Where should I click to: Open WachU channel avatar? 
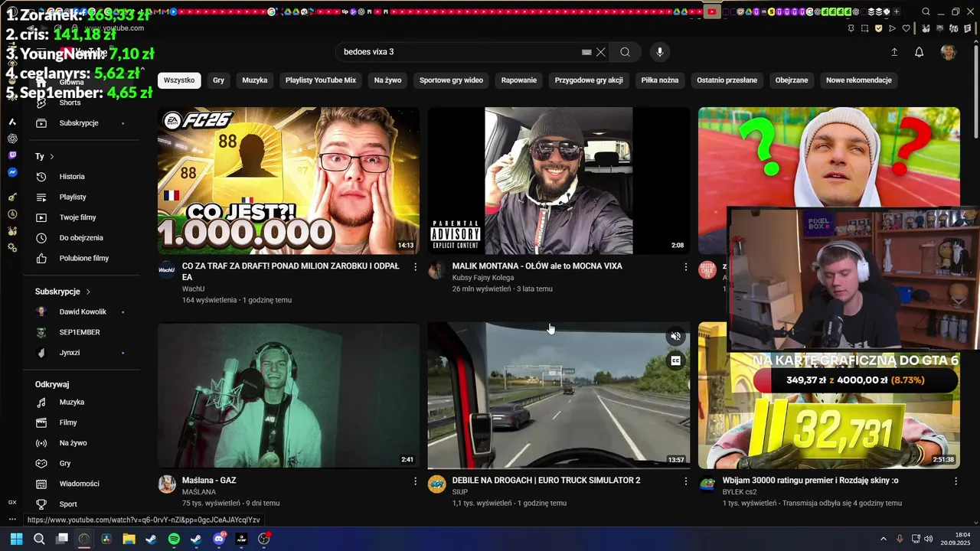pos(167,270)
